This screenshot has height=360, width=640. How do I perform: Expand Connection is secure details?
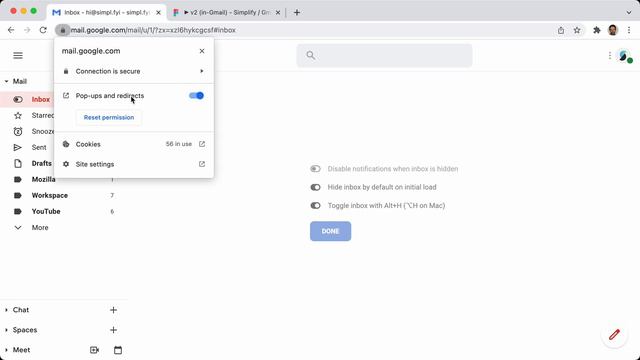(x=133, y=71)
